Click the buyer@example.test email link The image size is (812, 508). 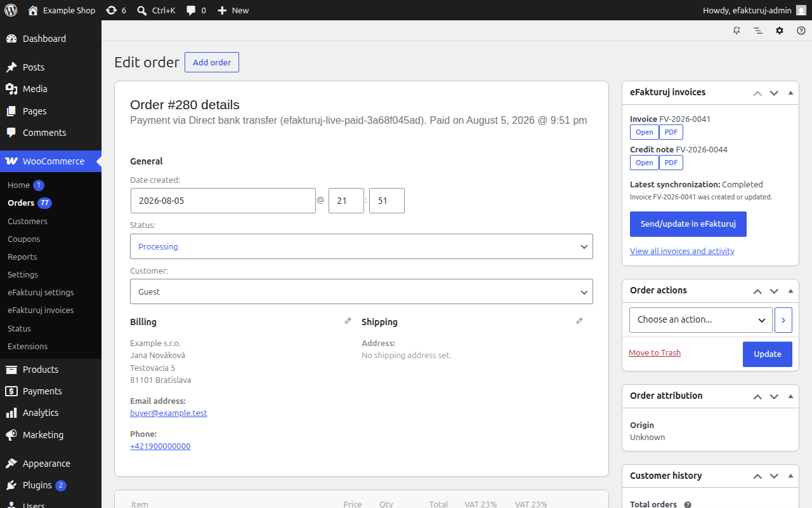coord(169,413)
